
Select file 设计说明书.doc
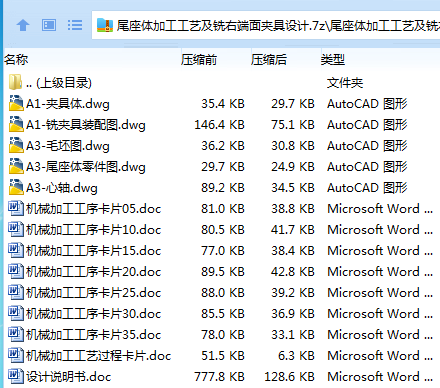click(68, 377)
